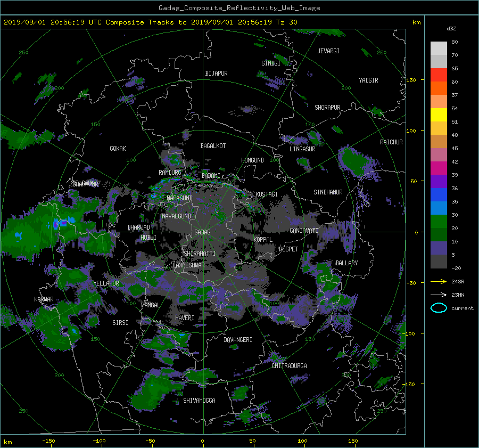The width and height of the screenshot is (479, 448).
Task: Click the SHIVAMOGGA label
Action: (x=199, y=401)
